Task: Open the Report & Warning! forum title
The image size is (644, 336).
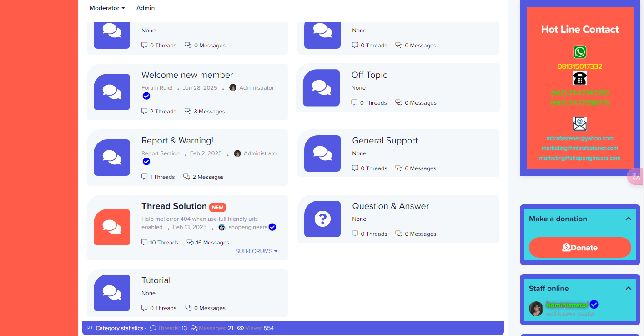Action: 177,141
